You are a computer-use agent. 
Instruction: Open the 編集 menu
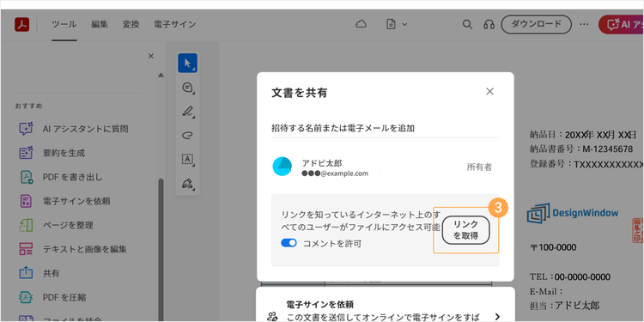tap(100, 24)
